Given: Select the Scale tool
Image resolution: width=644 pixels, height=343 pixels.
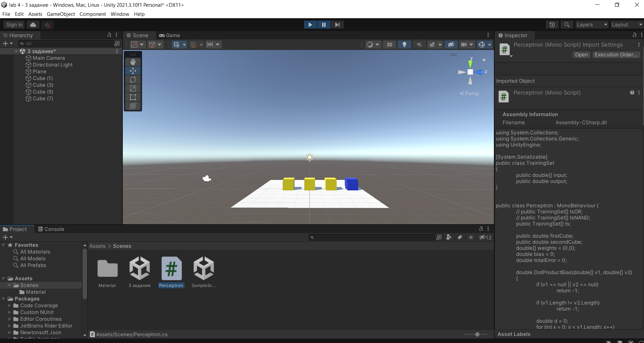Looking at the screenshot, I should coord(133,88).
